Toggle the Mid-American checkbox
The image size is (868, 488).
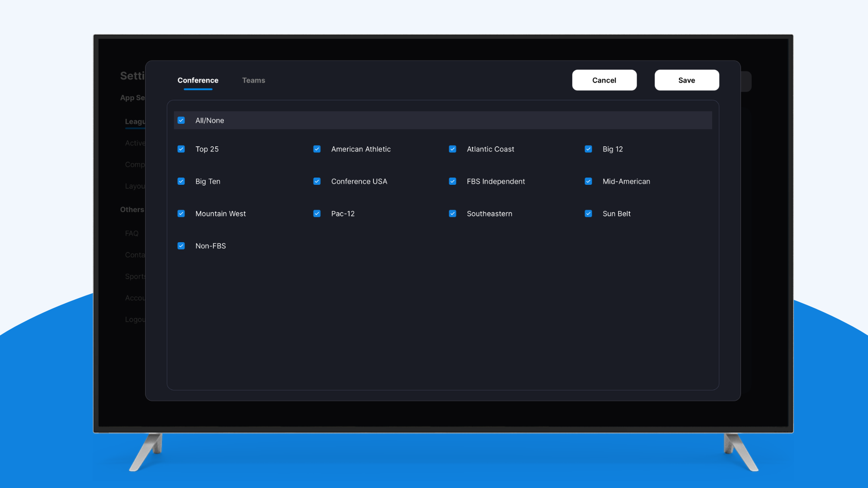coord(588,181)
